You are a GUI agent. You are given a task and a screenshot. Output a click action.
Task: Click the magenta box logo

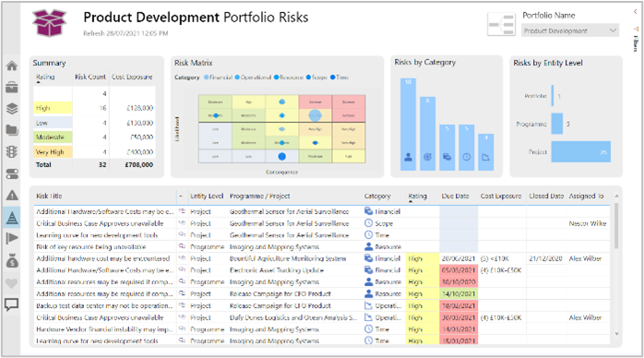(50, 23)
